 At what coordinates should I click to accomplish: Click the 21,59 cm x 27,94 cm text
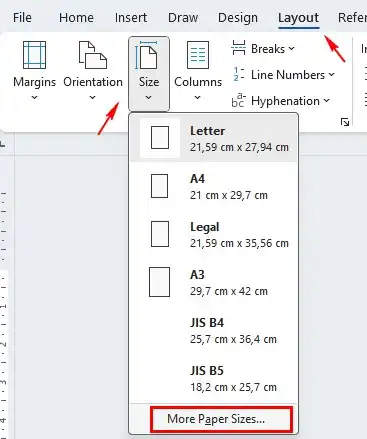239,147
